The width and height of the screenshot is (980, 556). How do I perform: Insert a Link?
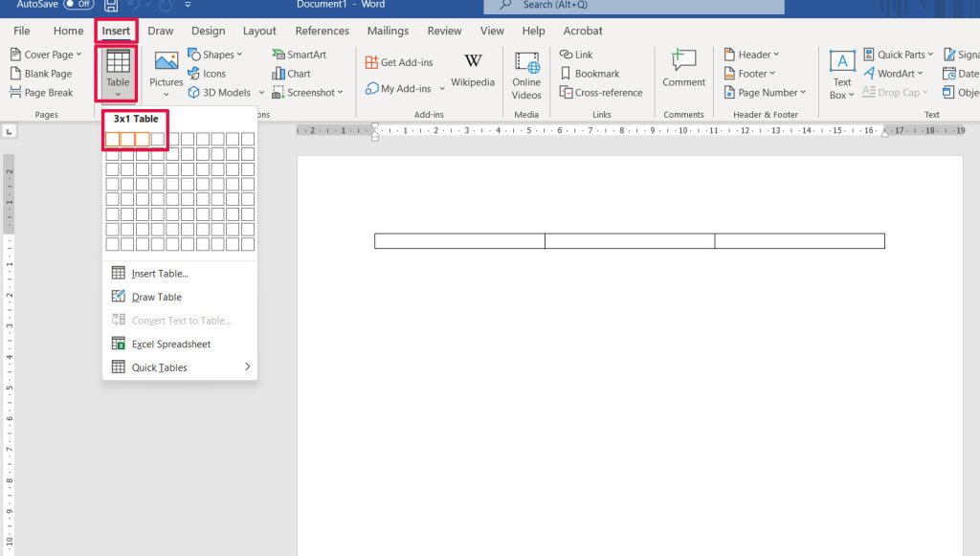[x=576, y=55]
